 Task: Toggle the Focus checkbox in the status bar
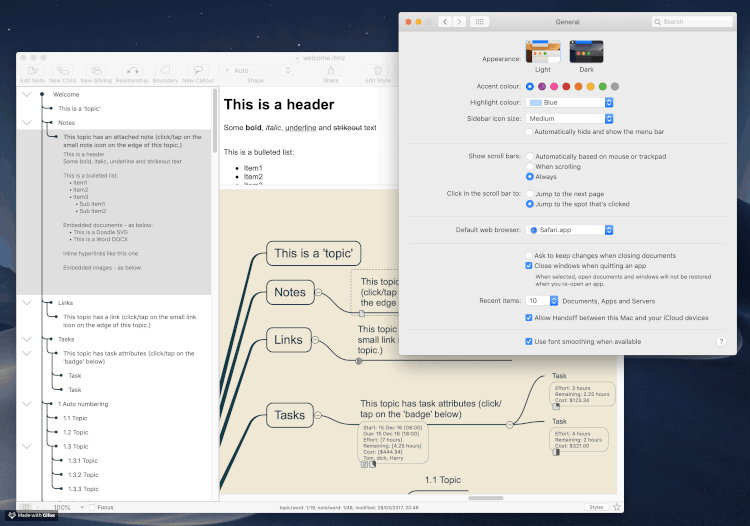point(92,507)
